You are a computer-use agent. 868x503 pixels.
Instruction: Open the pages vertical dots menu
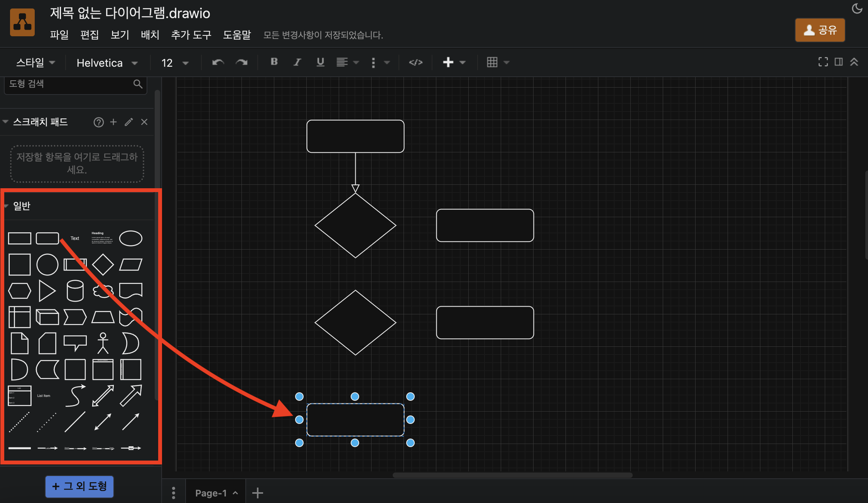[174, 493]
